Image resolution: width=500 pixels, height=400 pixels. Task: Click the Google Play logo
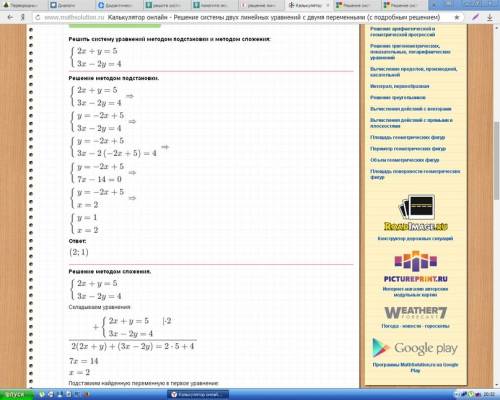click(415, 348)
